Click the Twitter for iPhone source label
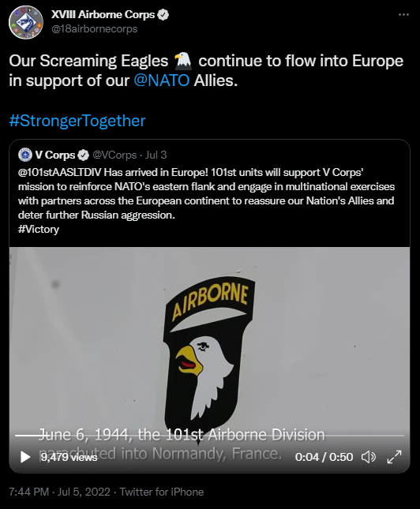 (x=162, y=492)
